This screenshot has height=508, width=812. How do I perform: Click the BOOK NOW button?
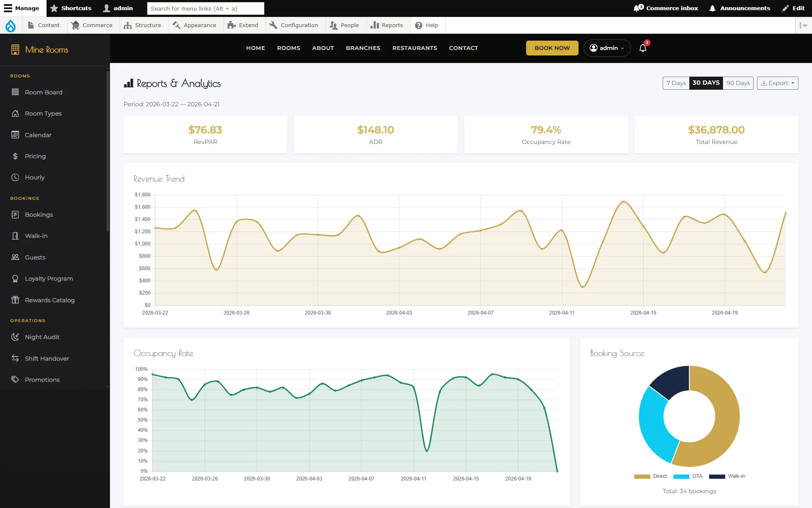[x=552, y=48]
